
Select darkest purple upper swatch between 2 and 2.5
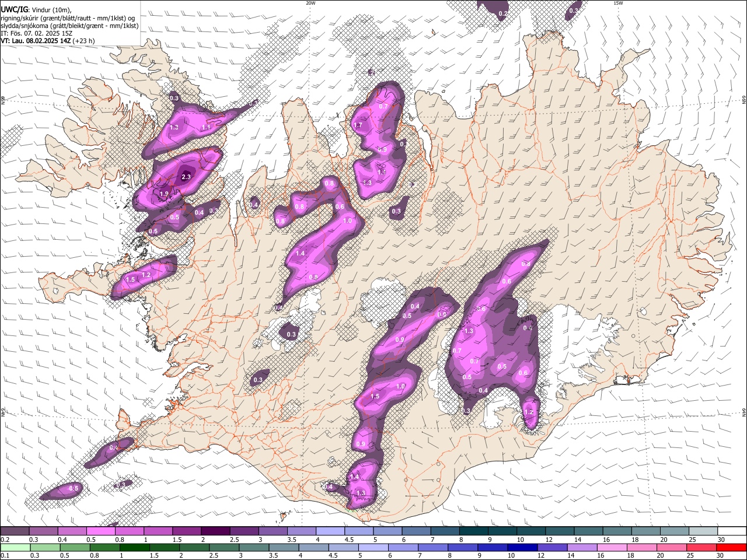click(215, 531)
